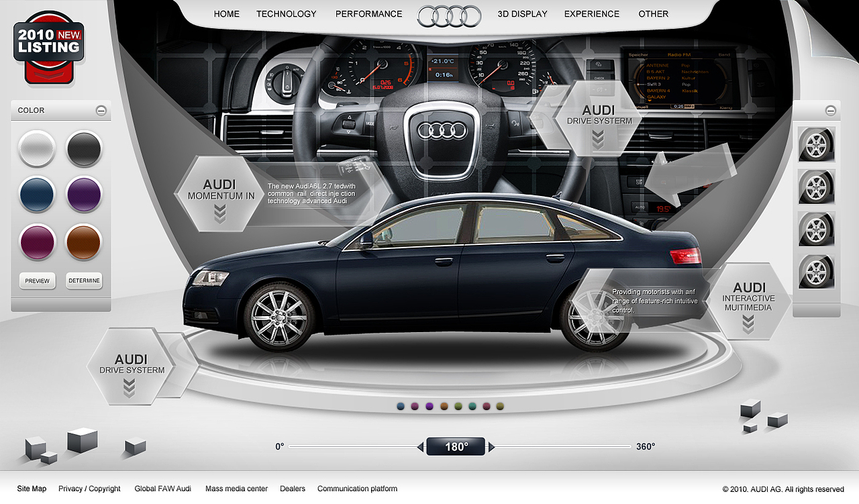
Task: Select the third wheel thumbnail
Action: [x=817, y=229]
